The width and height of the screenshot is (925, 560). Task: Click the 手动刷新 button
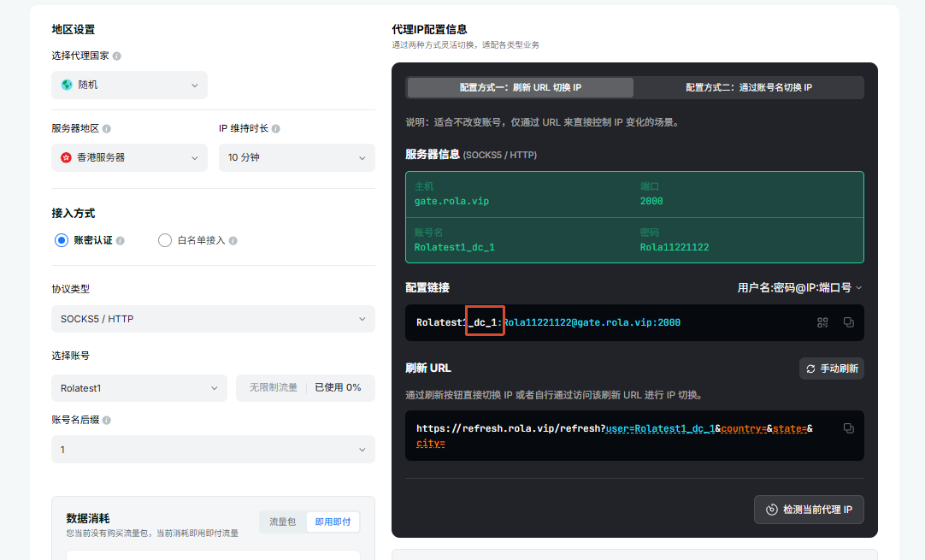pos(832,368)
